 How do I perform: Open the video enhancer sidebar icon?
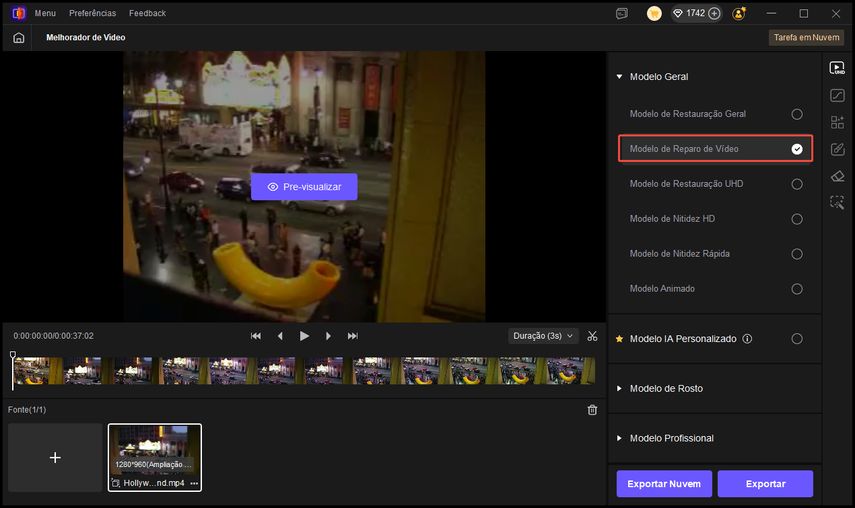pos(837,68)
